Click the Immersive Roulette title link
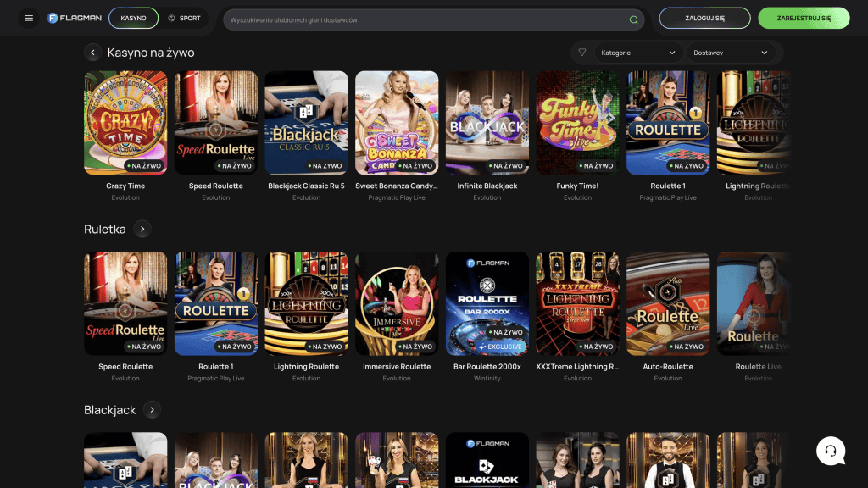The image size is (868, 488). tap(397, 367)
